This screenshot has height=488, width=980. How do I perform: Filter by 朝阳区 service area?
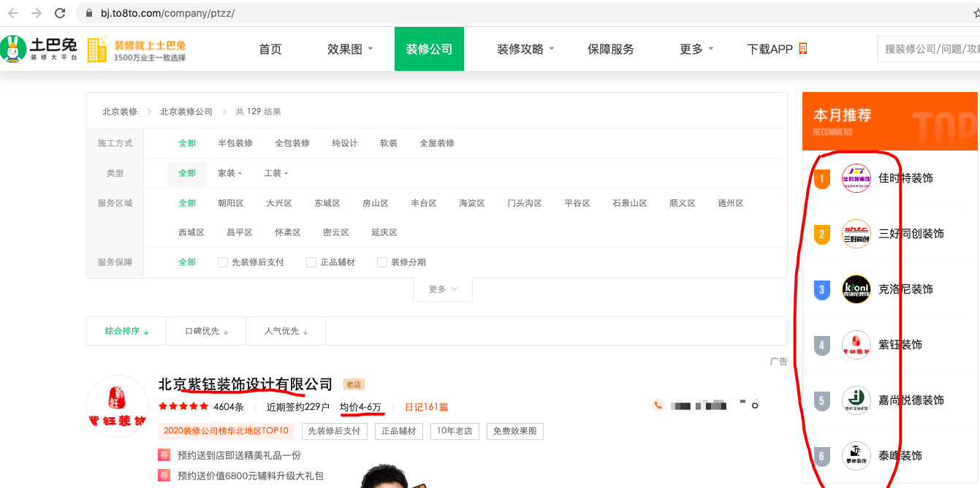click(x=231, y=203)
